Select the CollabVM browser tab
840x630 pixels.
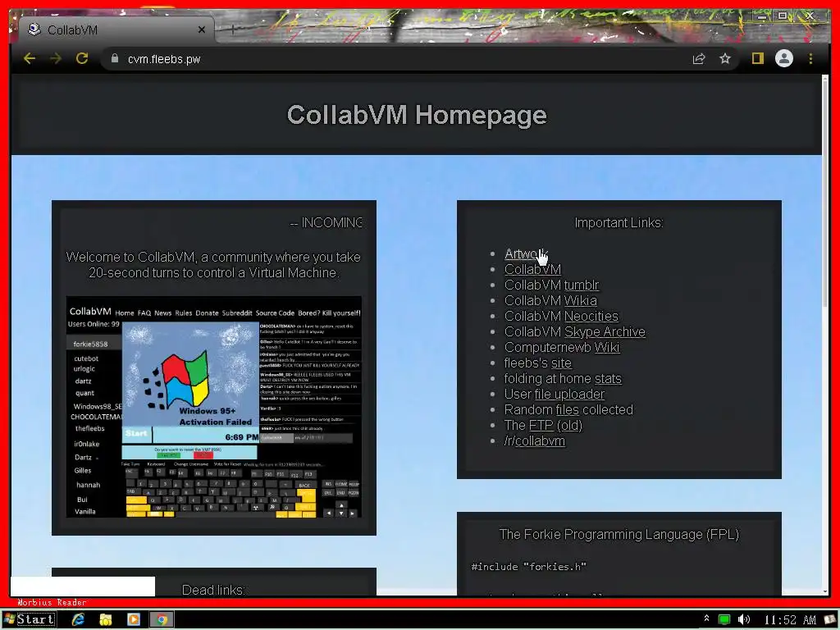click(x=116, y=30)
